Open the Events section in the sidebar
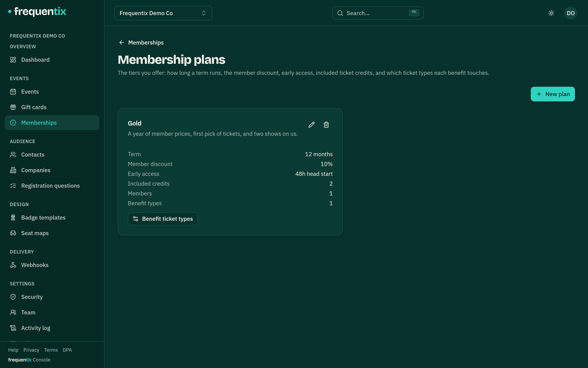Image resolution: width=588 pixels, height=368 pixels. [52, 92]
